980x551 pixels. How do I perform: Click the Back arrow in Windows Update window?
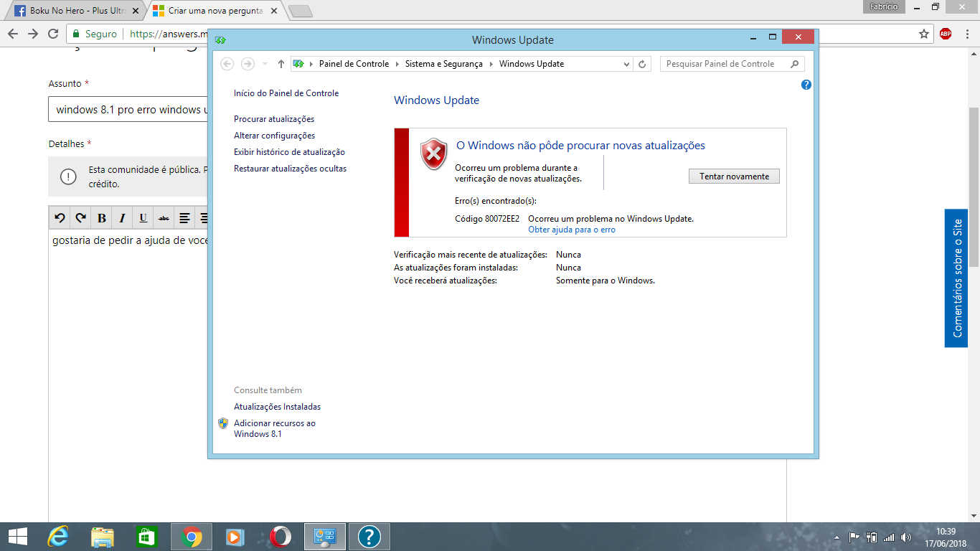(x=227, y=64)
